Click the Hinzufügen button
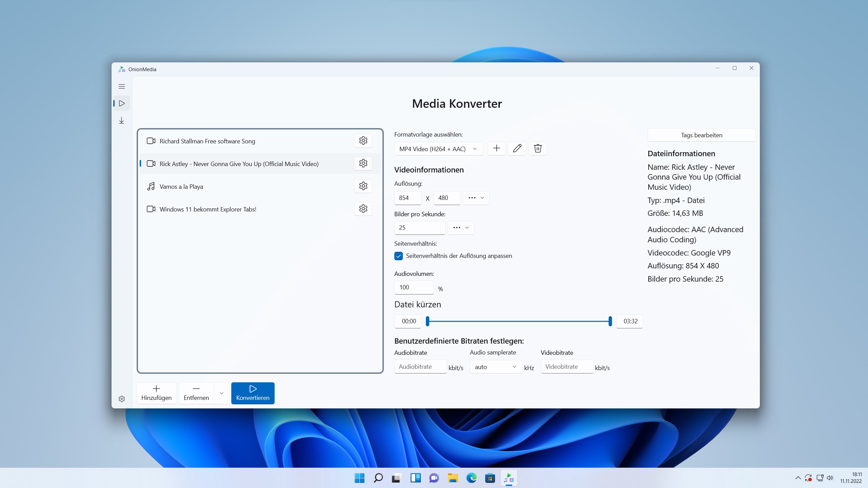Viewport: 868px width, 488px height. click(156, 393)
